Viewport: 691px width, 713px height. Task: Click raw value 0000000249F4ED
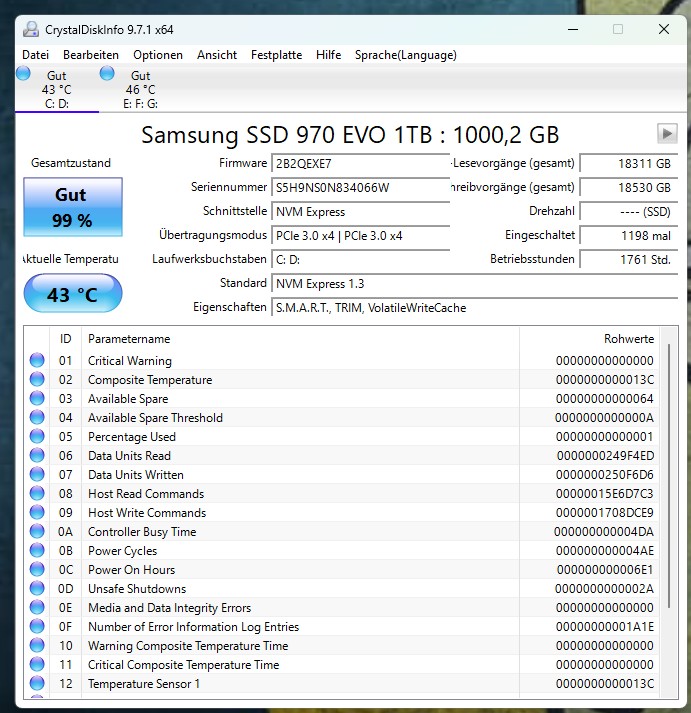pos(605,456)
